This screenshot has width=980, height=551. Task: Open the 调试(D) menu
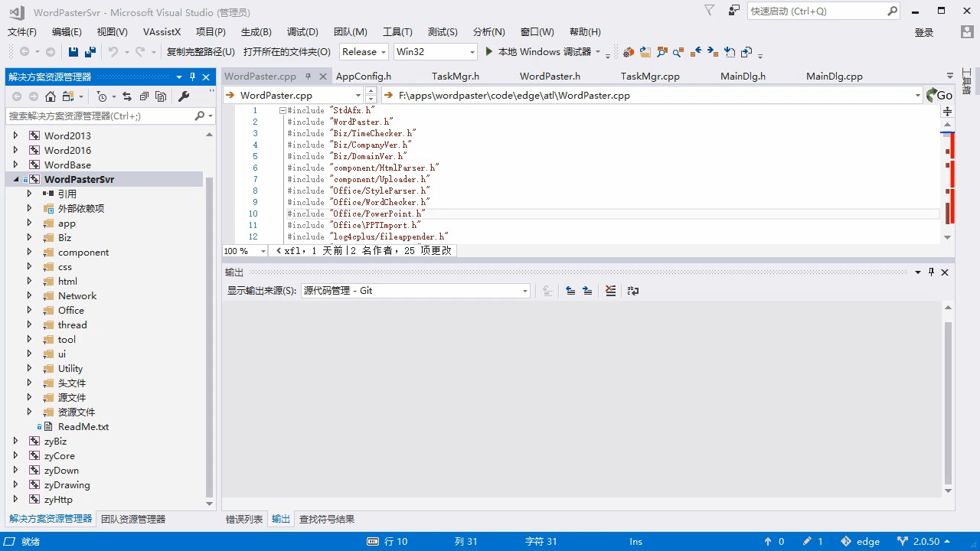pos(302,32)
